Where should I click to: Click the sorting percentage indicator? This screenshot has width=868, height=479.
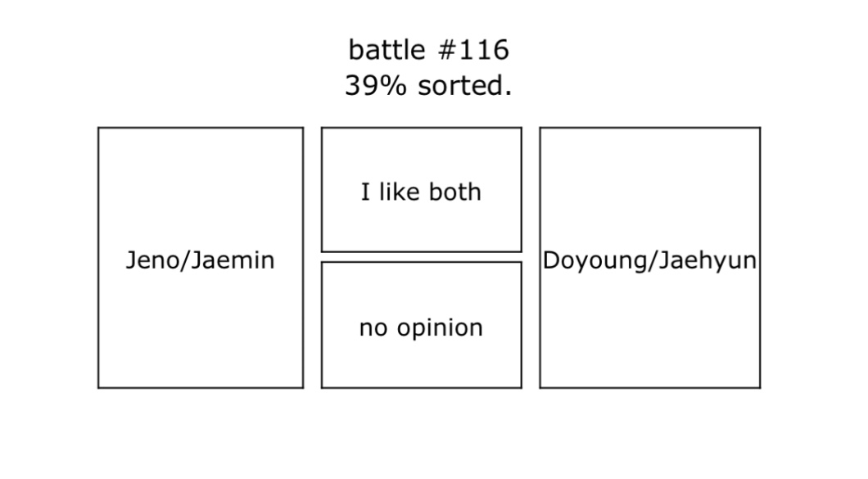(428, 86)
